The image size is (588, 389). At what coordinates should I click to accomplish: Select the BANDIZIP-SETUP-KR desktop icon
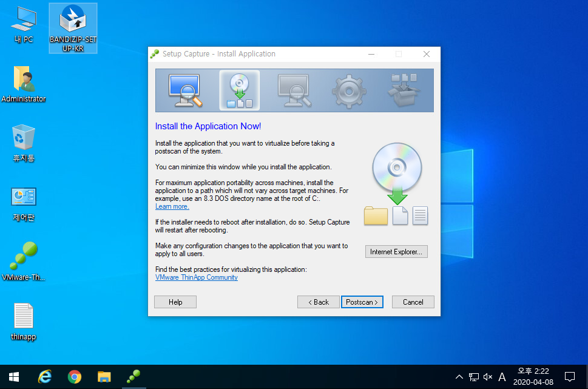pyautogui.click(x=73, y=28)
